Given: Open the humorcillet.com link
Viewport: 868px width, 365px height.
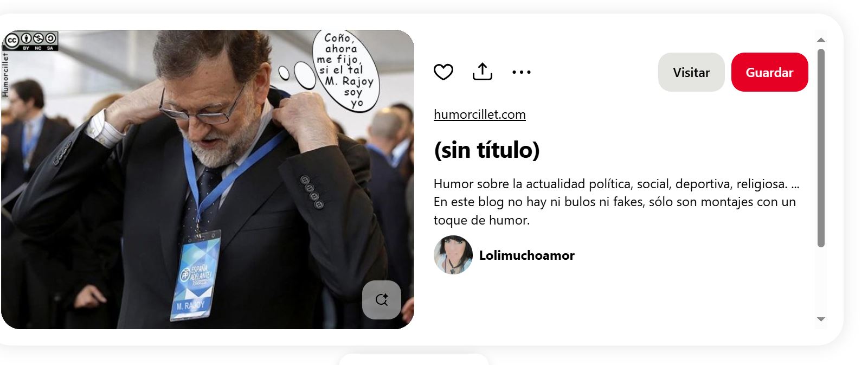Looking at the screenshot, I should click(480, 114).
